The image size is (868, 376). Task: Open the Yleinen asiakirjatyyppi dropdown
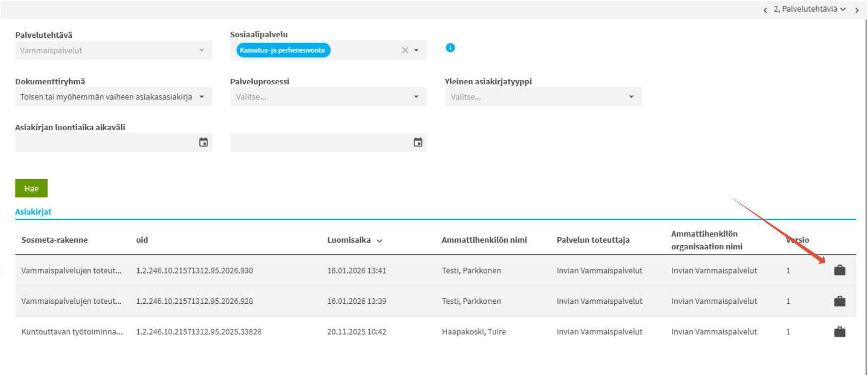click(631, 97)
